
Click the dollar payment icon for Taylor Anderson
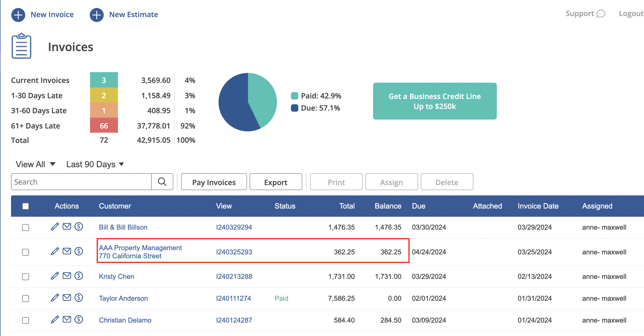pyautogui.click(x=79, y=298)
